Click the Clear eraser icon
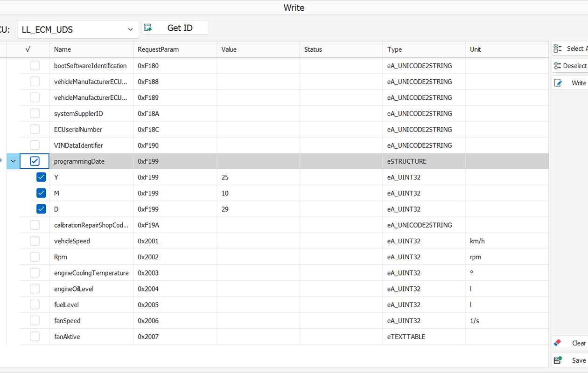 coord(557,343)
